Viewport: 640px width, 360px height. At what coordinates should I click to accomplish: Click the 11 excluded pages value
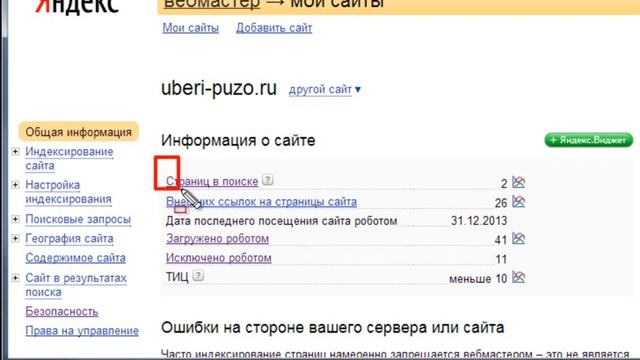[x=501, y=259]
